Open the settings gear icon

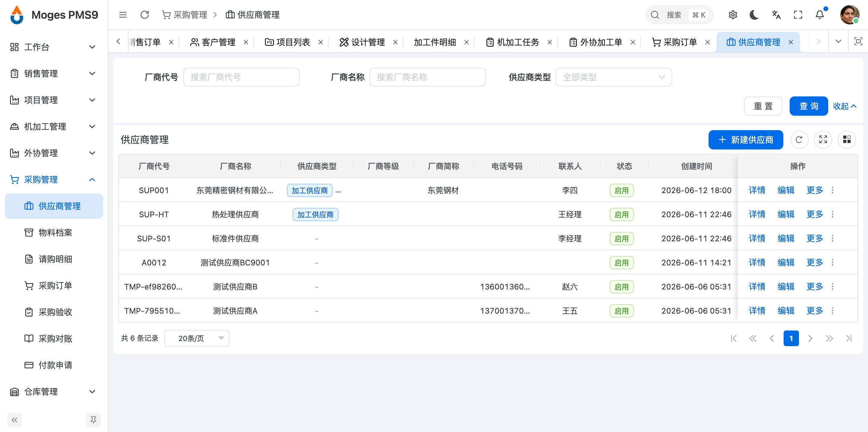click(733, 15)
